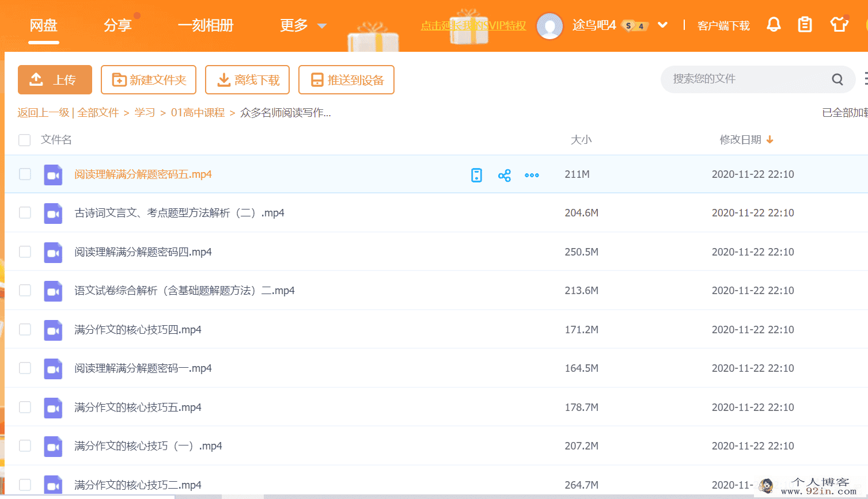Viewport: 868px width, 499px height.
Task: Check the box for 阅读理解满分解题密码四.mp4
Action: coord(25,252)
